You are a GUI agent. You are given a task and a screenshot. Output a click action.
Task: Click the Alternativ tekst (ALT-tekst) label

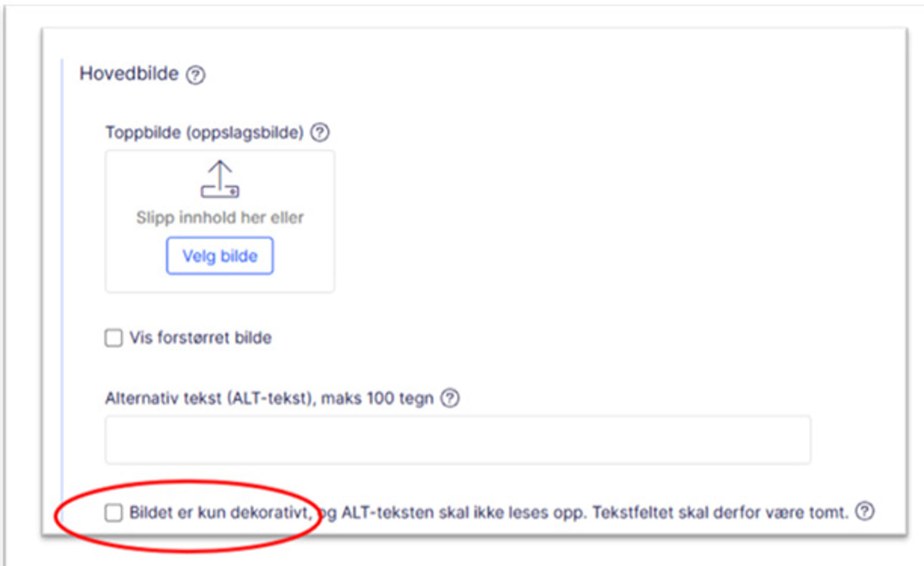210,399
